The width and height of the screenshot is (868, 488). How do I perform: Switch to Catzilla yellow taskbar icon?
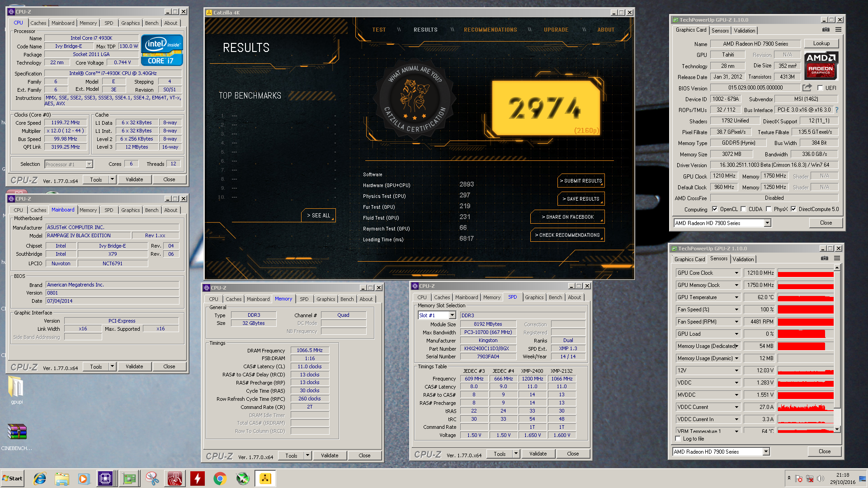pyautogui.click(x=265, y=479)
